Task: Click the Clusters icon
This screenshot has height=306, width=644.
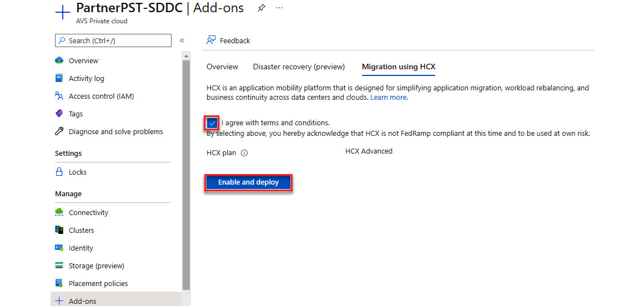Action: pos(59,229)
